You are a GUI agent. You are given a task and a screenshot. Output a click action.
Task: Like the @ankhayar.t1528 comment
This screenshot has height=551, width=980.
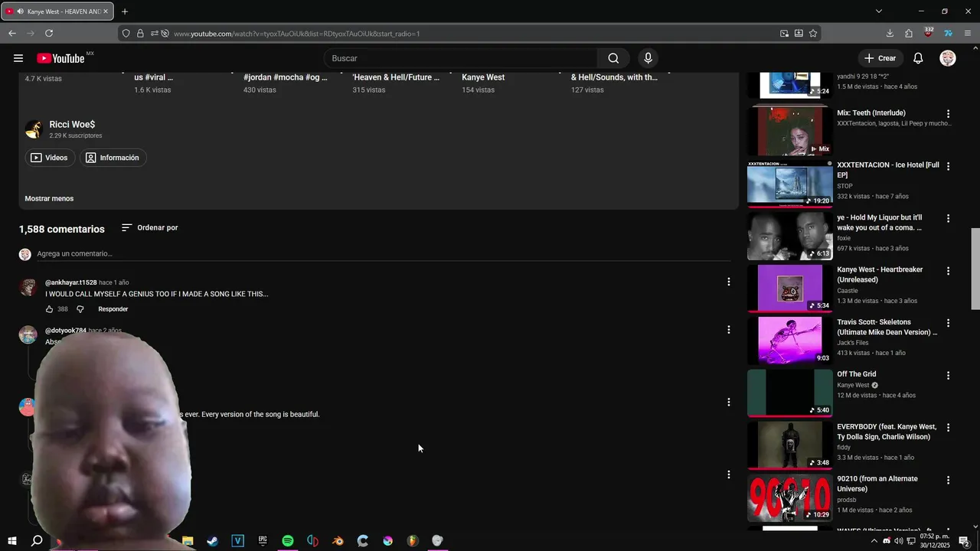(x=49, y=309)
